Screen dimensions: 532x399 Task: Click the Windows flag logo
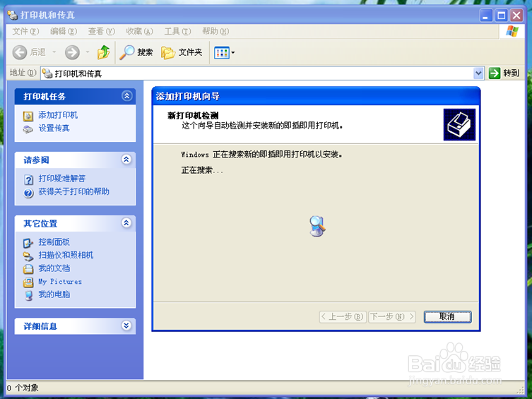(x=512, y=31)
